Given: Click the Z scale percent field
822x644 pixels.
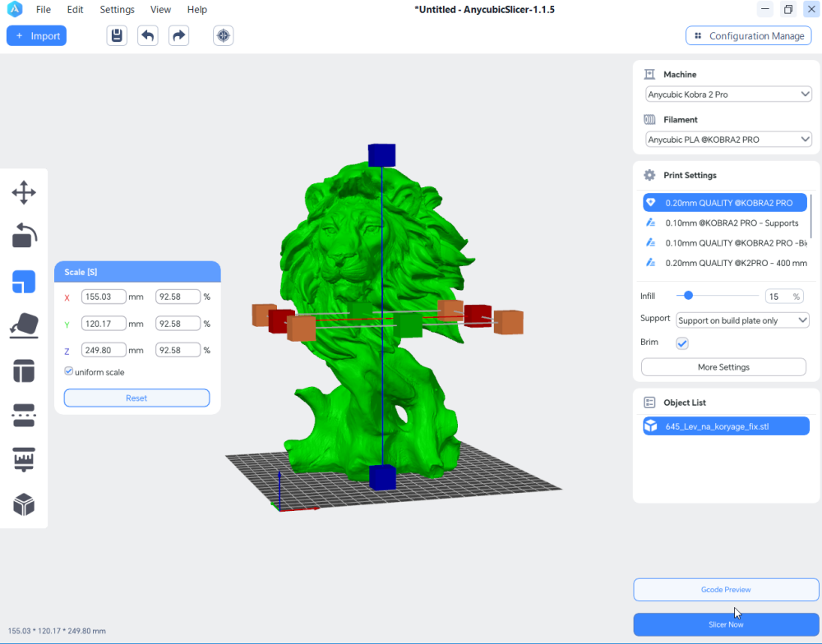Looking at the screenshot, I should pos(178,350).
